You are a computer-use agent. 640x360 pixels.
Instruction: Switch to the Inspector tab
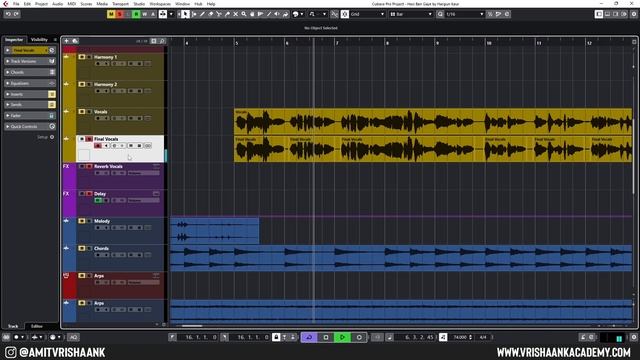pos(14,40)
